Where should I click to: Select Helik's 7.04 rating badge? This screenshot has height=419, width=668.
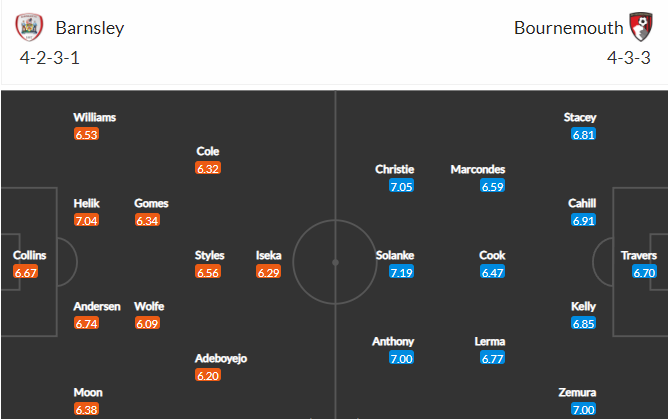coord(86,220)
